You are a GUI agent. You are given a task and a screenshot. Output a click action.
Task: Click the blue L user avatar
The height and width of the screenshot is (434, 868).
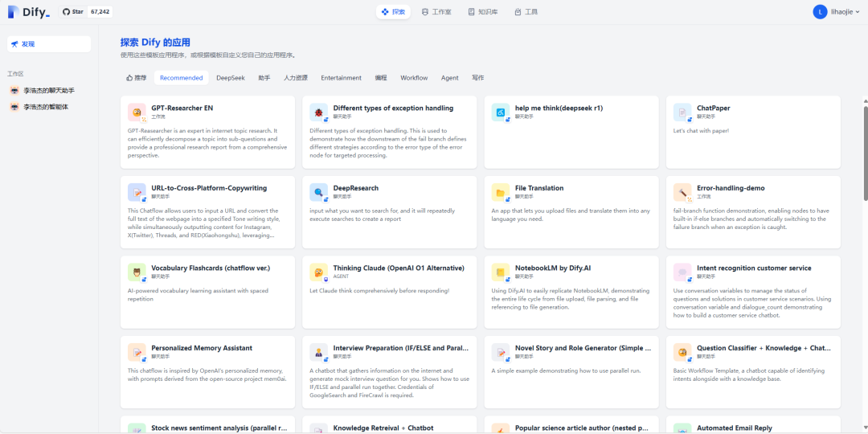[820, 11]
